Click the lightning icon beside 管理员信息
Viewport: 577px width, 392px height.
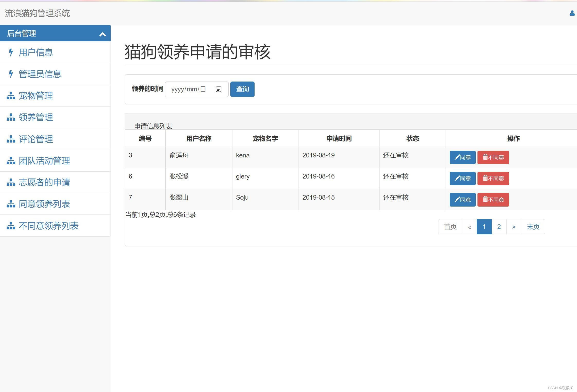pos(11,74)
